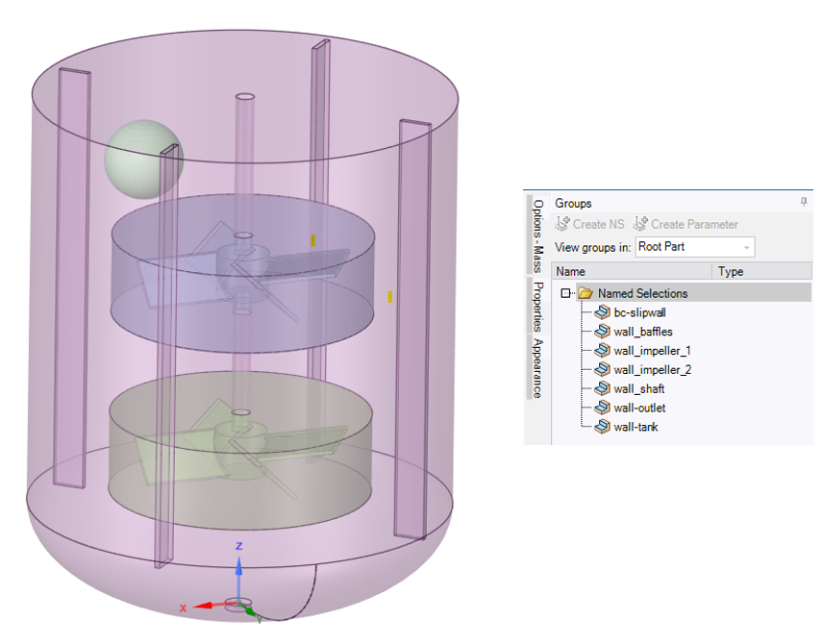The width and height of the screenshot is (824, 644).
Task: Click the wall_impeller_1 group icon
Action: click(x=602, y=351)
